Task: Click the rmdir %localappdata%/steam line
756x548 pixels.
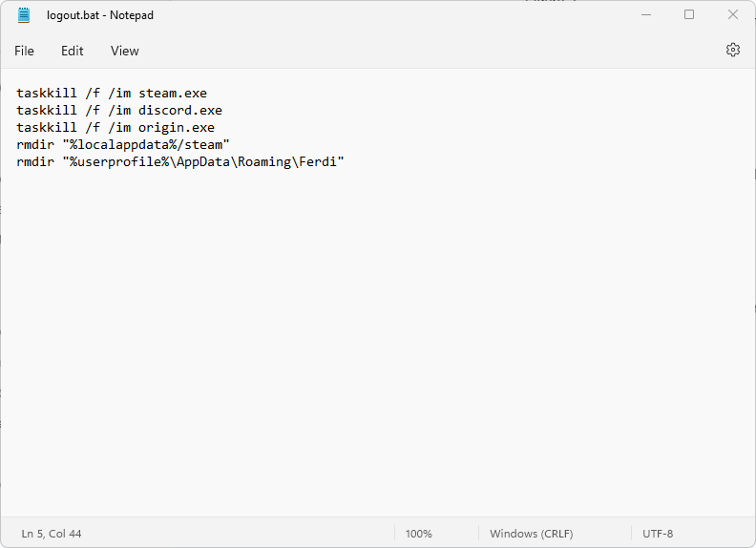Action: pyautogui.click(x=122, y=145)
